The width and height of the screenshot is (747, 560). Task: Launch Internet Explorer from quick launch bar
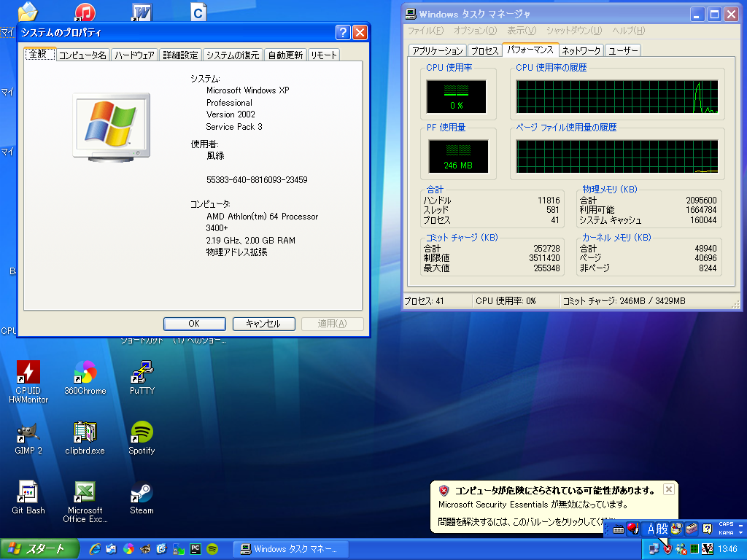tap(95, 549)
